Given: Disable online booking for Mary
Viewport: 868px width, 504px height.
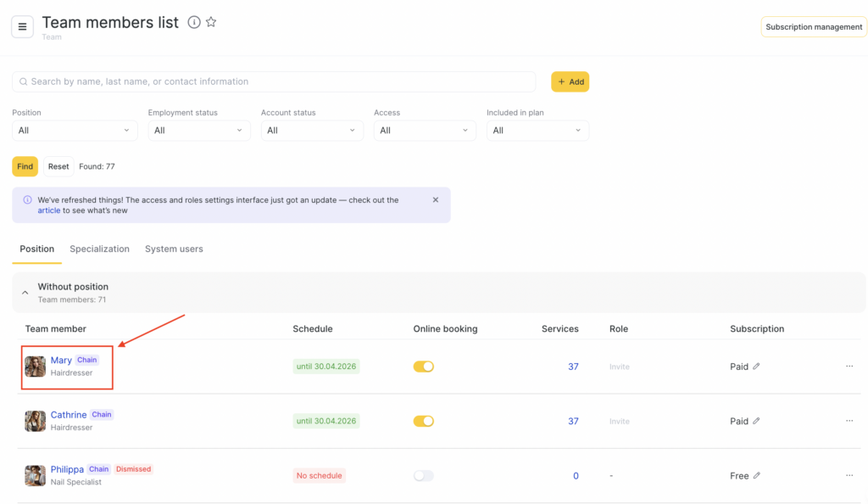Looking at the screenshot, I should (423, 367).
